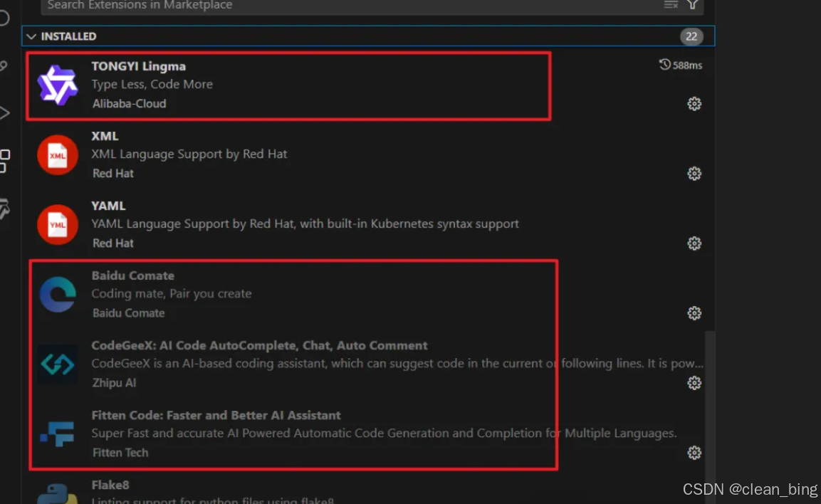
Task: Select Baidu Comate extension title
Action: pos(133,275)
